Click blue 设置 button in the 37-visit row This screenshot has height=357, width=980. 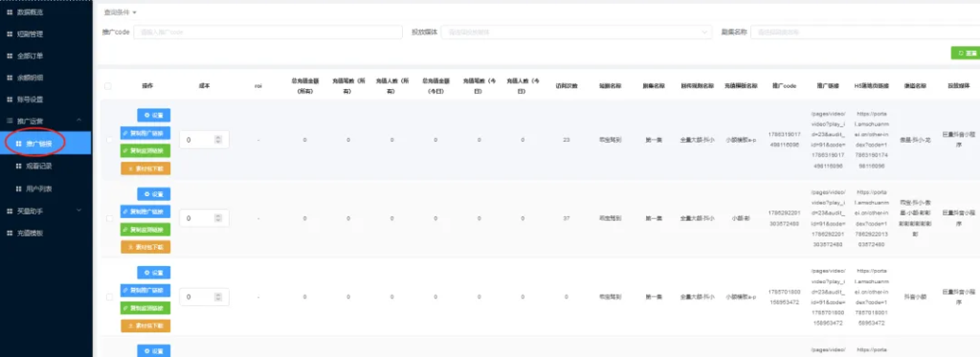154,194
